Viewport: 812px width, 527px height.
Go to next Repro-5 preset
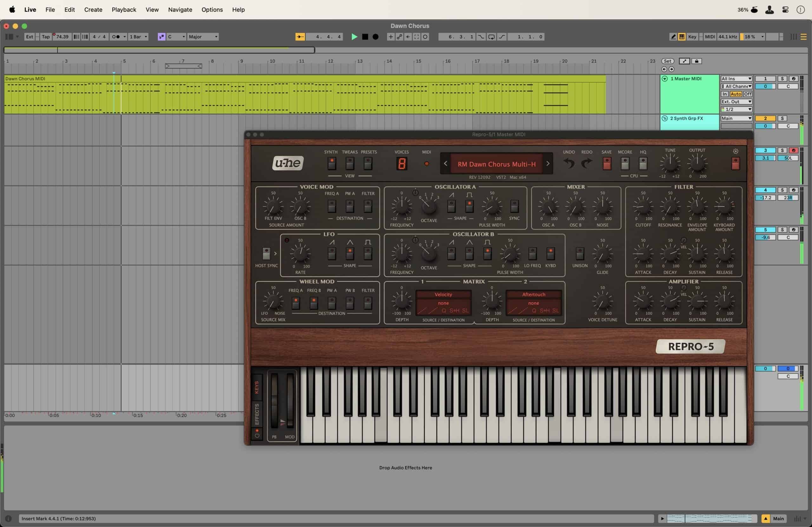pyautogui.click(x=547, y=164)
